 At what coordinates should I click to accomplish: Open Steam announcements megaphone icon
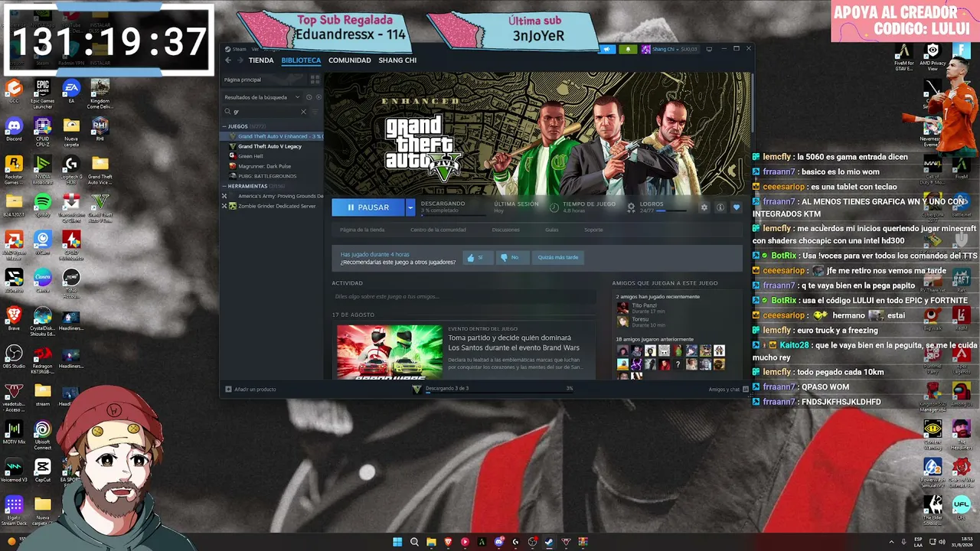point(607,49)
